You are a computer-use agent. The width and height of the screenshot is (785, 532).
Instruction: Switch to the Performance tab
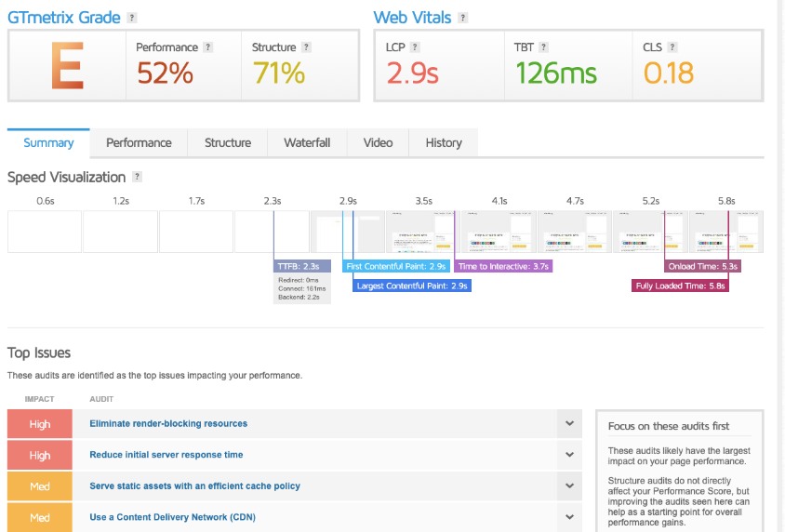tap(139, 142)
